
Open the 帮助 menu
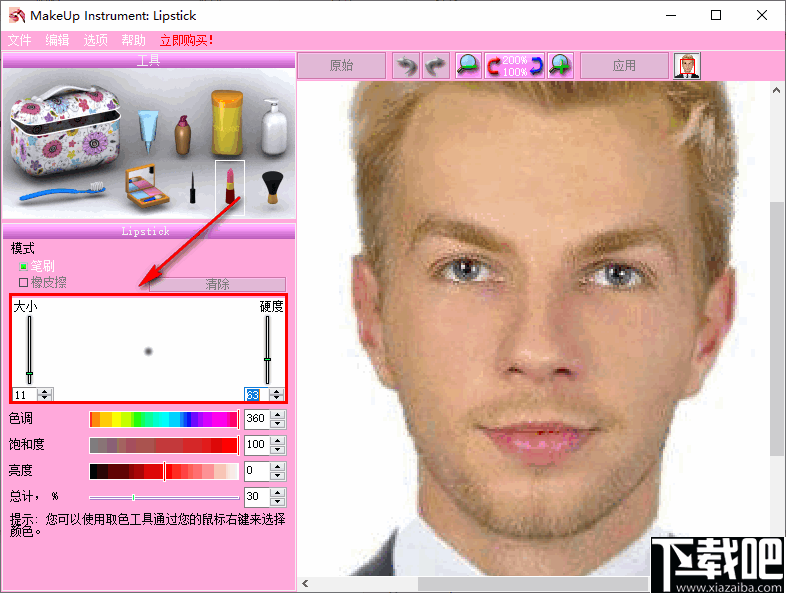[133, 40]
